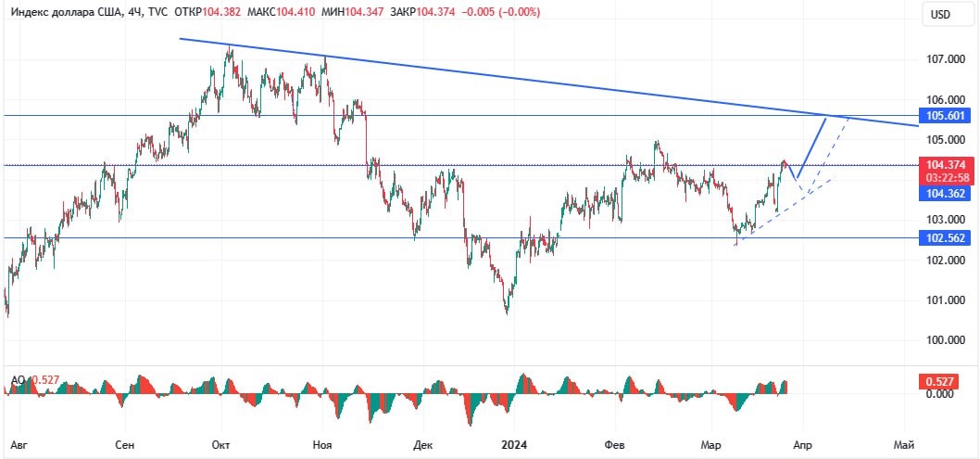The width and height of the screenshot is (980, 459).
Task: Click the Дек label on time axis
Action: pos(423,445)
